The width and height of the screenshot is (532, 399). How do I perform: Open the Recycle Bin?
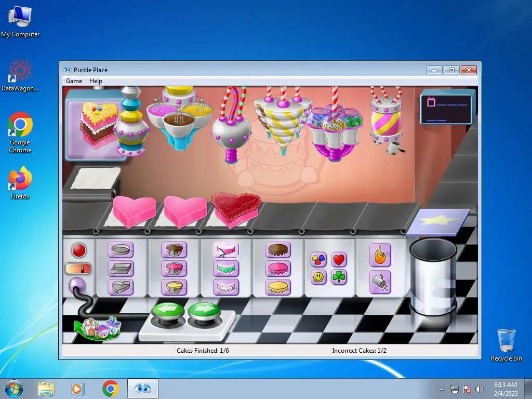[506, 345]
